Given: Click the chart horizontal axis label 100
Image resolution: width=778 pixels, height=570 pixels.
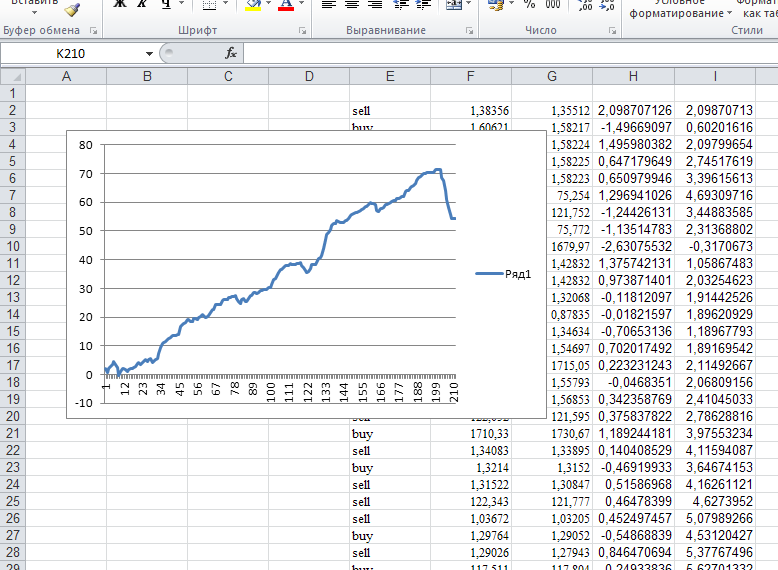Looking at the screenshot, I should click(270, 392).
